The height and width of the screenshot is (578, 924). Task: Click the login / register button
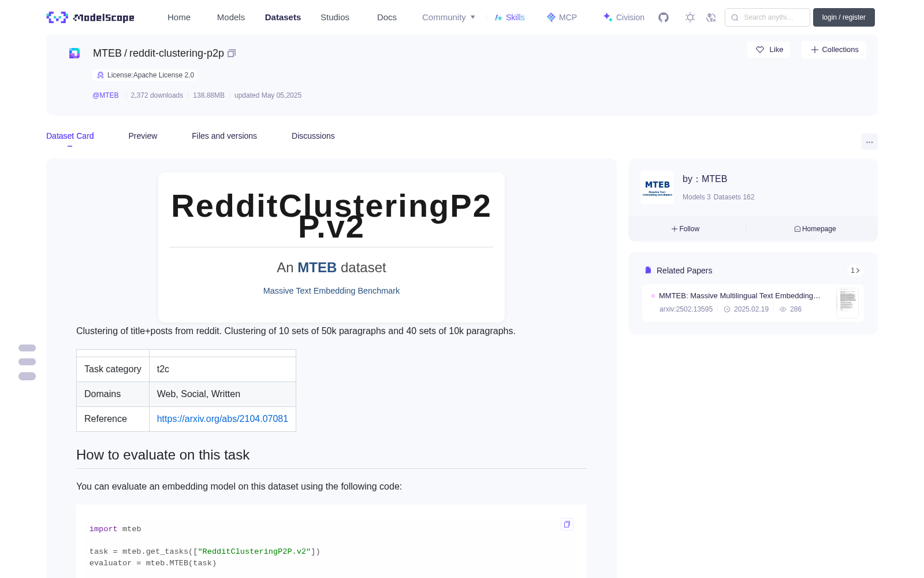pos(844,17)
